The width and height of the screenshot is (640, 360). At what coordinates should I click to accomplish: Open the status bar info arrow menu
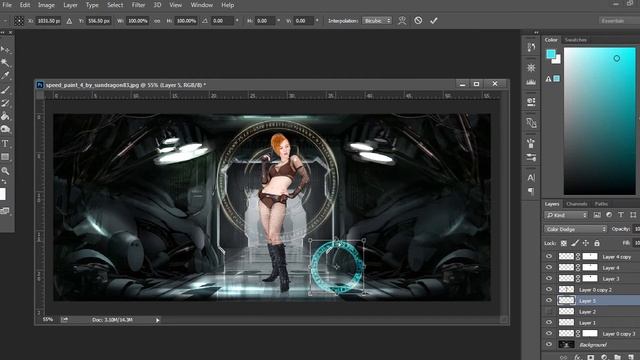[x=158, y=320]
